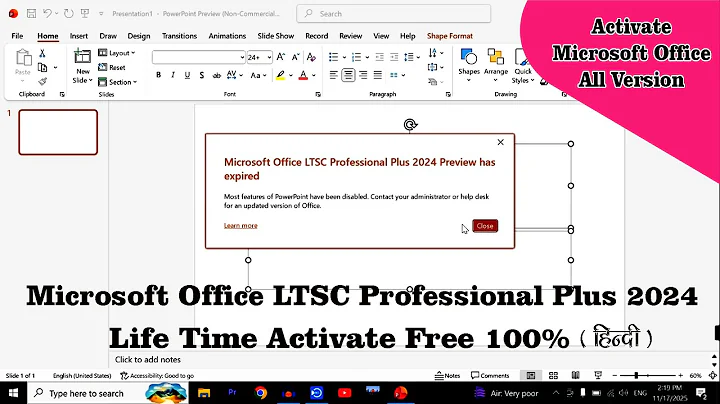
Task: Apply the red font color
Action: point(303,75)
